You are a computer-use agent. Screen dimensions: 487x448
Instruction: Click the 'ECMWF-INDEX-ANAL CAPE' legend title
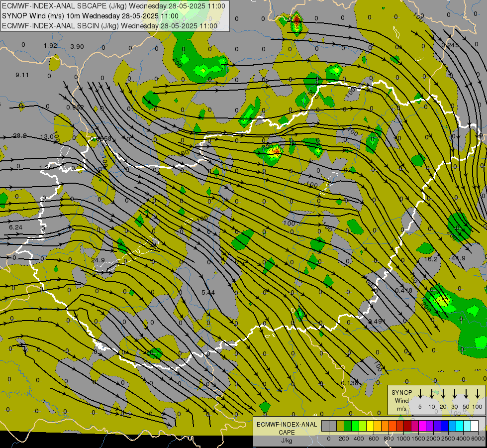click(287, 428)
